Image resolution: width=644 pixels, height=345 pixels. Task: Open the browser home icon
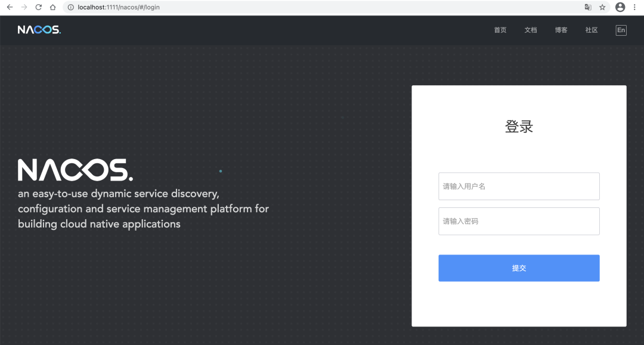click(52, 7)
